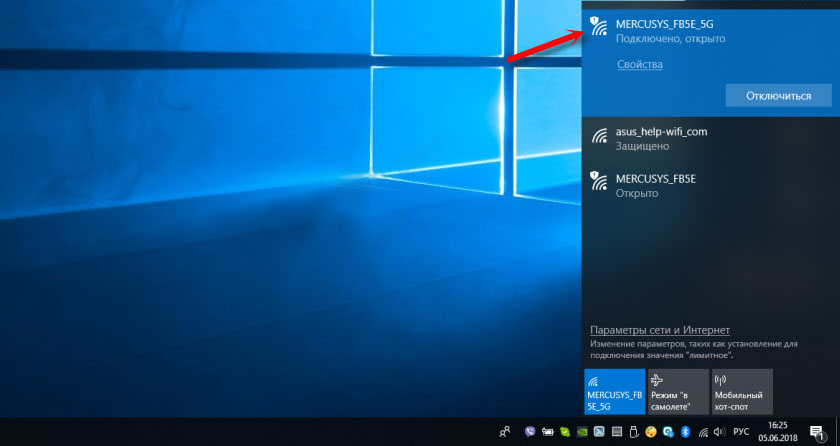Toggle the MERCUSYS Wi-Fi quick action tile
Screen dimensions: 840x446
tap(614, 392)
